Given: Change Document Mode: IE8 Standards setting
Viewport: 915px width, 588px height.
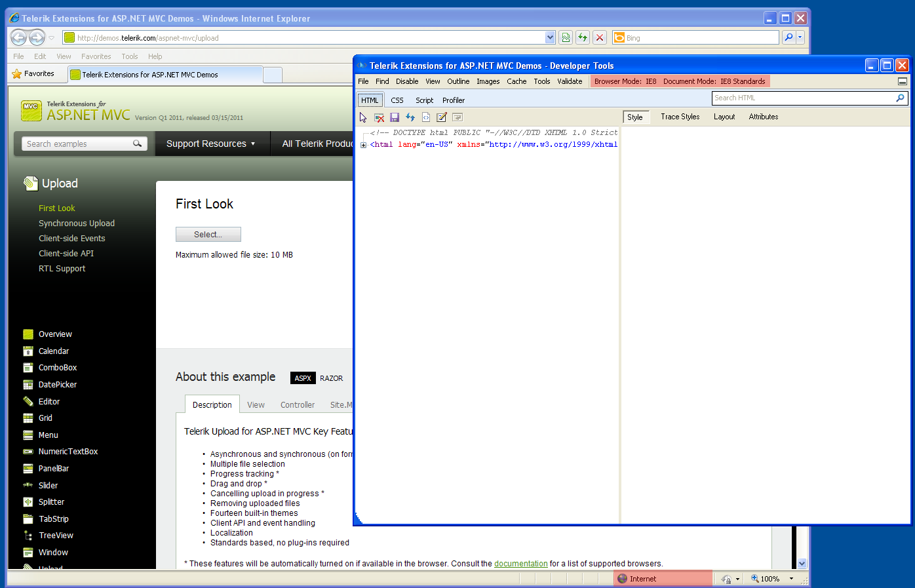Looking at the screenshot, I should click(x=714, y=81).
